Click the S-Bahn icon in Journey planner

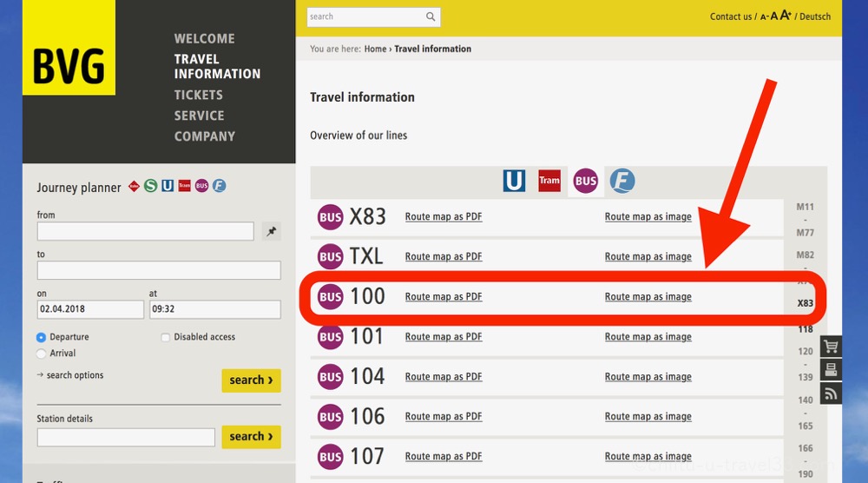pyautogui.click(x=150, y=186)
